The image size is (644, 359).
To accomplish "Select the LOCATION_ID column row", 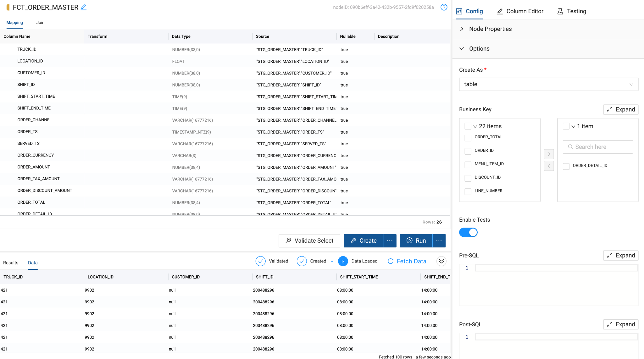I will click(x=225, y=61).
